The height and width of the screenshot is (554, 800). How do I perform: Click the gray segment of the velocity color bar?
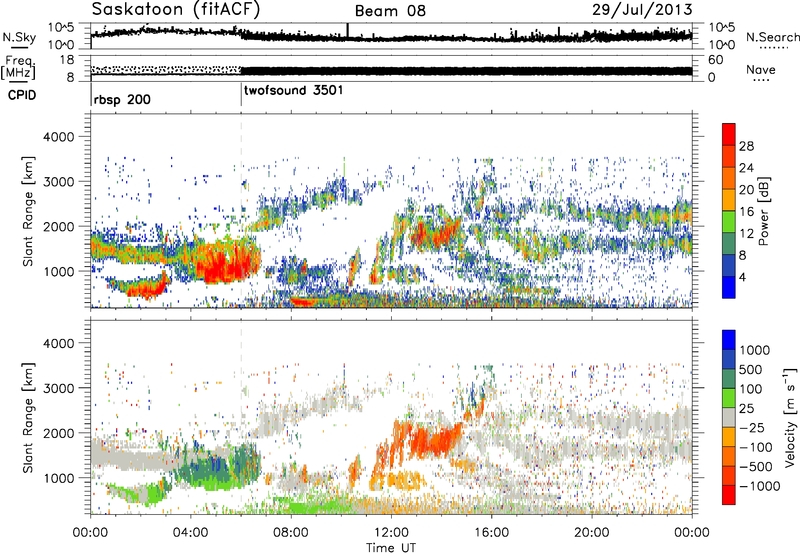tap(729, 418)
